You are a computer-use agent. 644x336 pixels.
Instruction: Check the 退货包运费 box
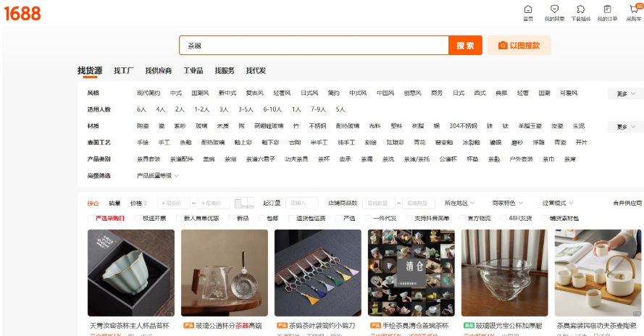(x=291, y=219)
